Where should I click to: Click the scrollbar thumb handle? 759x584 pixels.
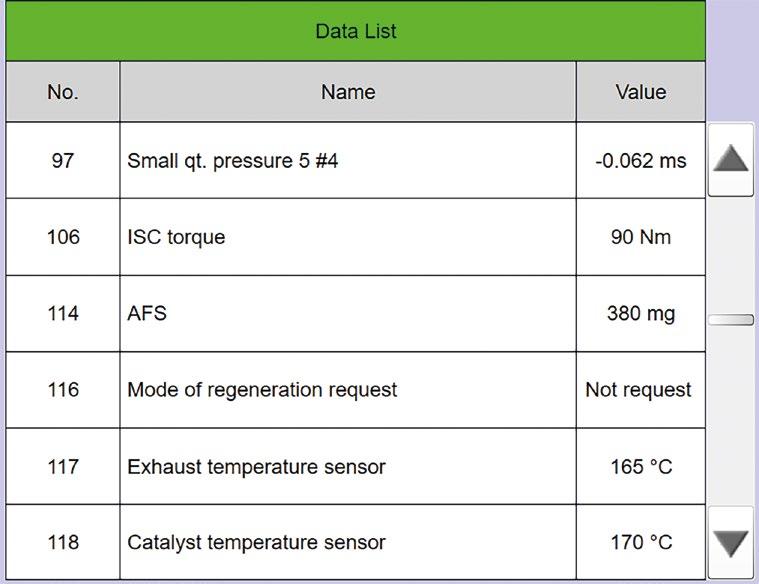click(x=731, y=320)
